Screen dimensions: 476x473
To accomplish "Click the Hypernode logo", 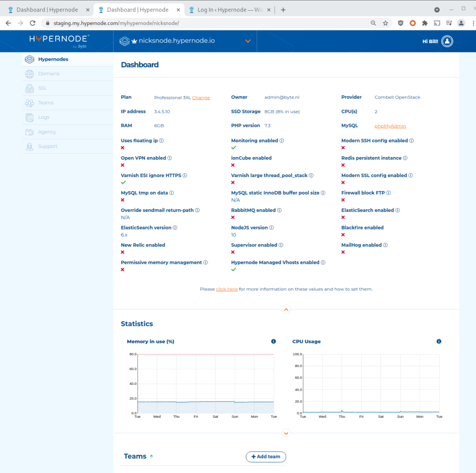I will click(x=59, y=41).
